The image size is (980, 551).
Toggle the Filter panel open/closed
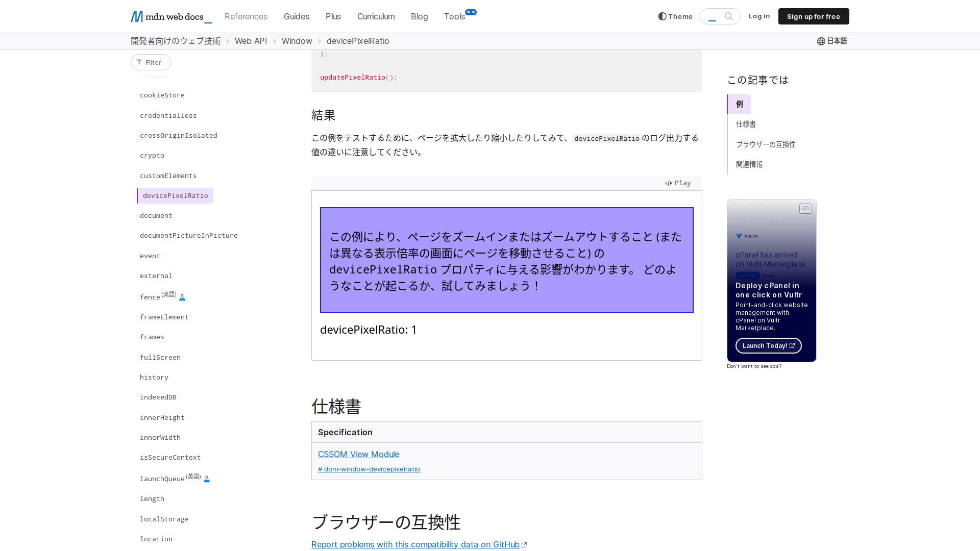(x=151, y=62)
